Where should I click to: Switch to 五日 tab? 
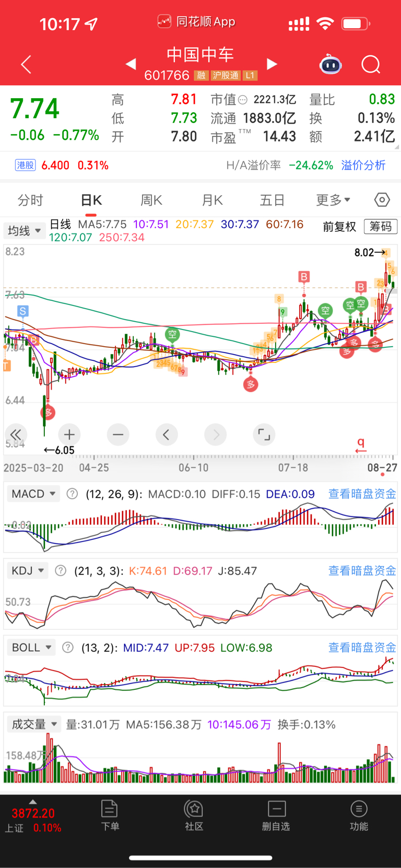(272, 200)
